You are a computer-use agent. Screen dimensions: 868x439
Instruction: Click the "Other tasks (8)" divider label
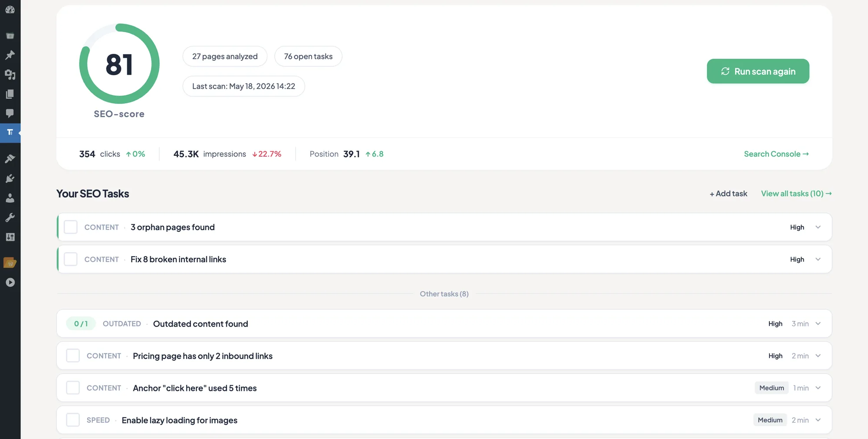coord(444,294)
